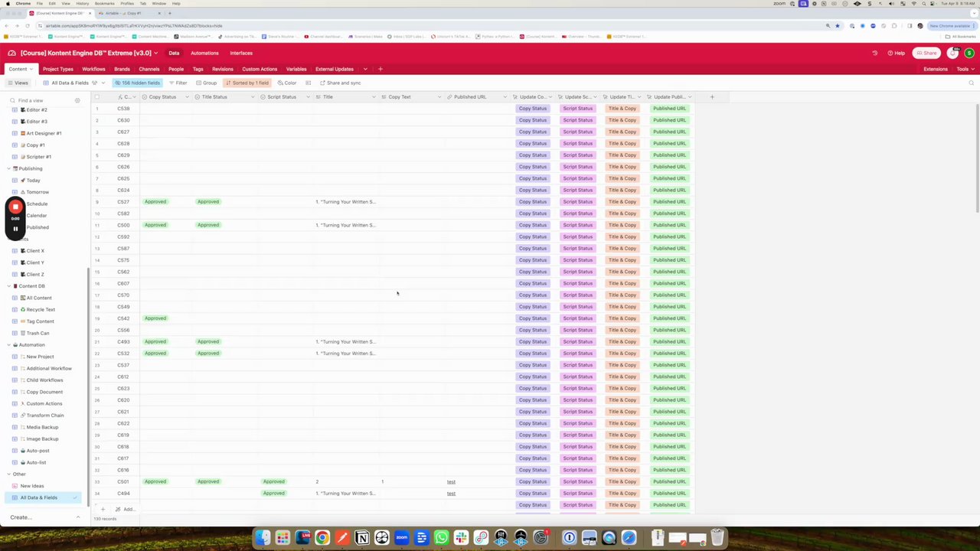Screen dimensions: 980x551
Task: Switch to the Data tab
Action: tap(174, 53)
